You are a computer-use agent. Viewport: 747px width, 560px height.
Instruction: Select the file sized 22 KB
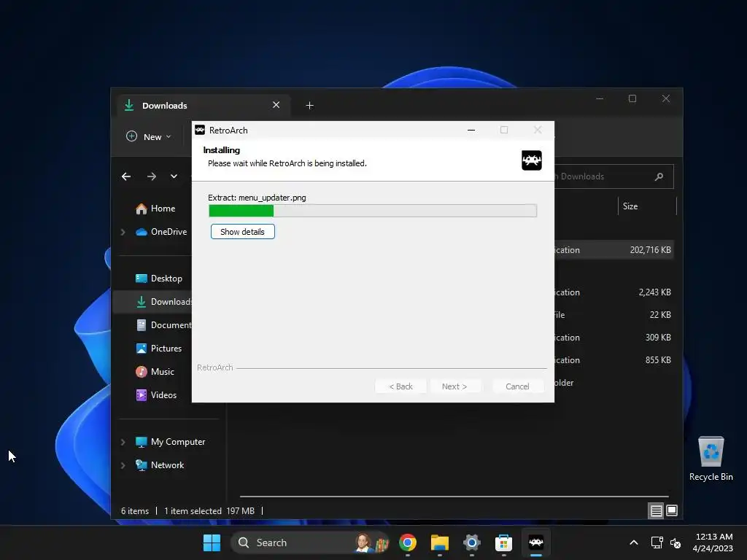[x=614, y=315]
